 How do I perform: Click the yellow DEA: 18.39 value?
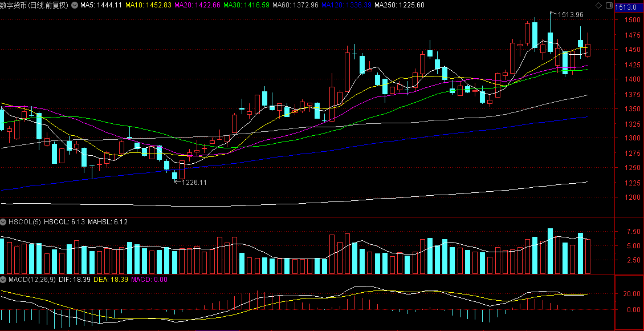(111, 280)
